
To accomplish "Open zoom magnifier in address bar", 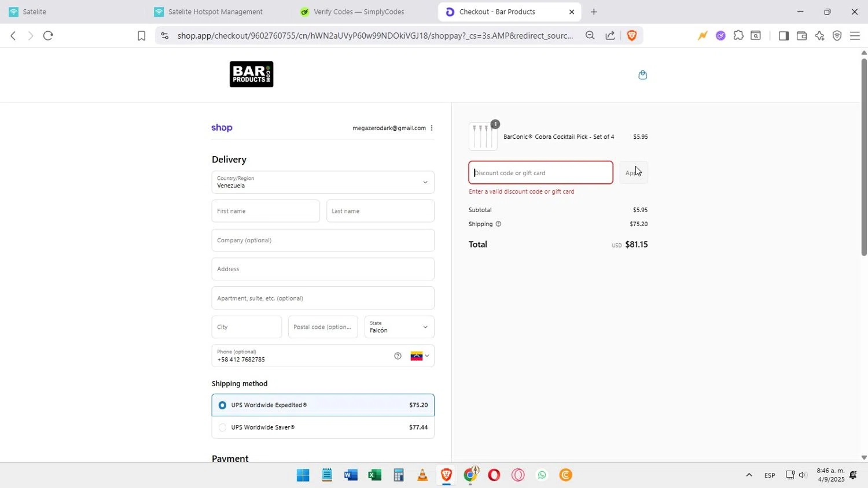I will coord(590,36).
